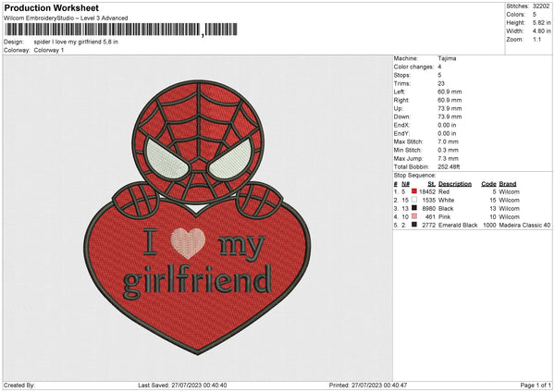Viewport: 555px width, 392px height.
Task: Click the Left value 60.9 mm
Action: pyautogui.click(x=450, y=92)
